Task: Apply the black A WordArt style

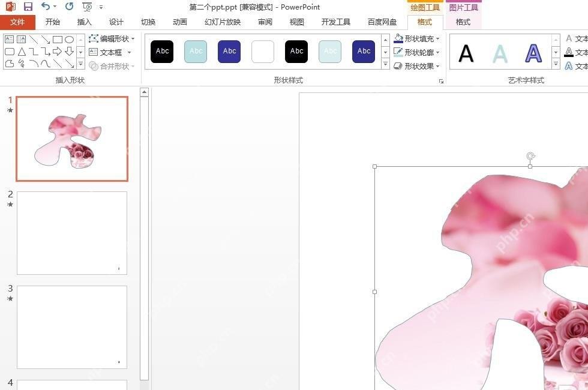Action: (x=466, y=53)
